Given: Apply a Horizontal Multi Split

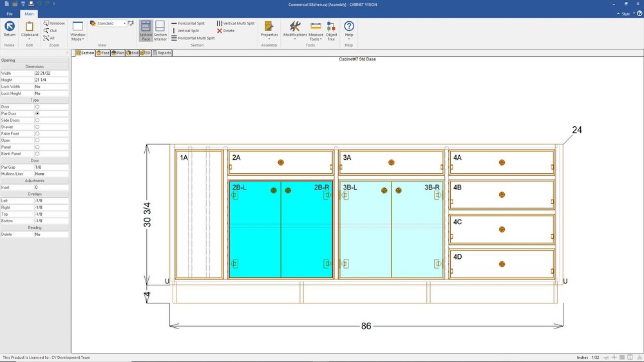Looking at the screenshot, I should coord(193,38).
